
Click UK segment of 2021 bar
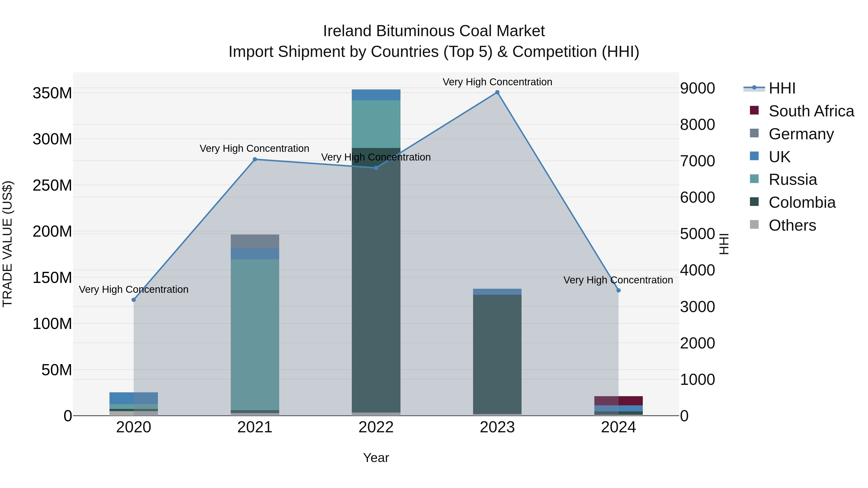pos(255,254)
